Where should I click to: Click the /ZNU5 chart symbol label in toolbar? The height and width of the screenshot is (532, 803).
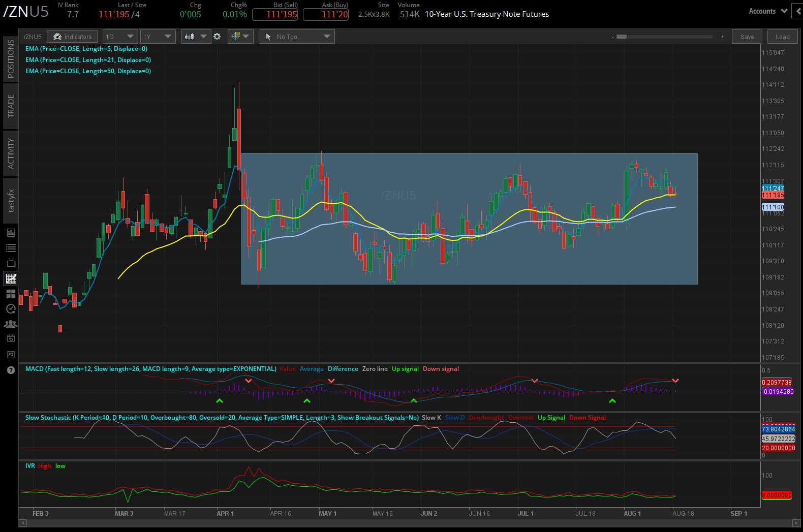click(33, 37)
